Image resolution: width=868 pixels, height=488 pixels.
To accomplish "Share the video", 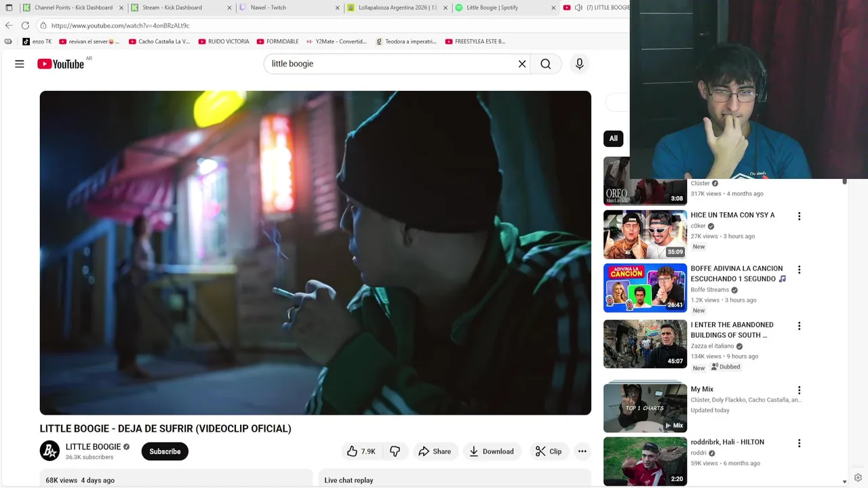I will point(435,451).
